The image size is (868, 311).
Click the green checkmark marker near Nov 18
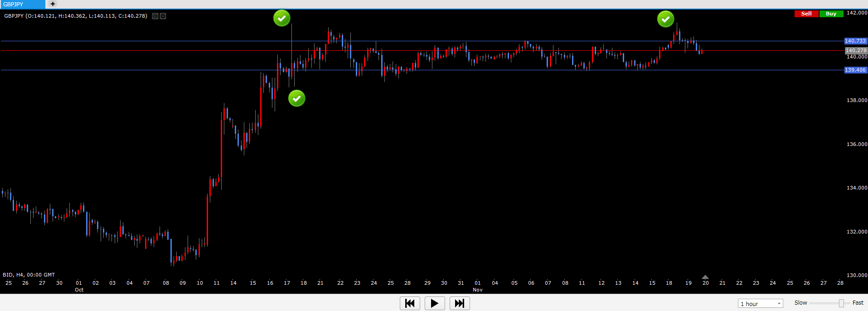coord(665,19)
